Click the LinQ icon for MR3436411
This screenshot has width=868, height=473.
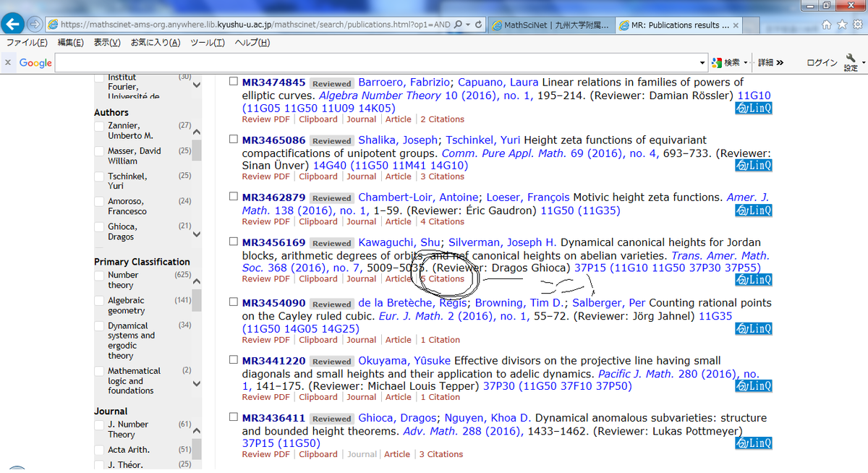point(753,443)
